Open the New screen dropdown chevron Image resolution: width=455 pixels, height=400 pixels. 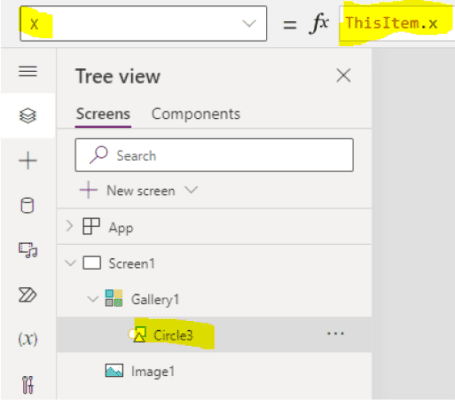pos(192,190)
